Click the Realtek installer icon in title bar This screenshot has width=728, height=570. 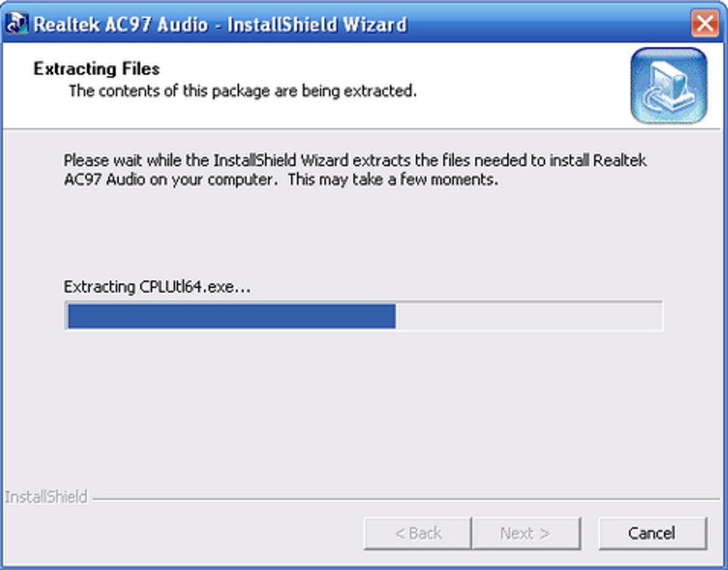coord(16,24)
